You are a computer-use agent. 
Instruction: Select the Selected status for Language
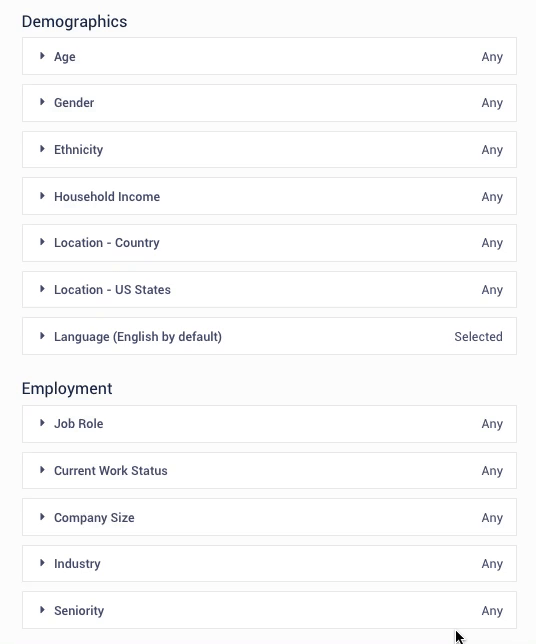pyautogui.click(x=478, y=337)
